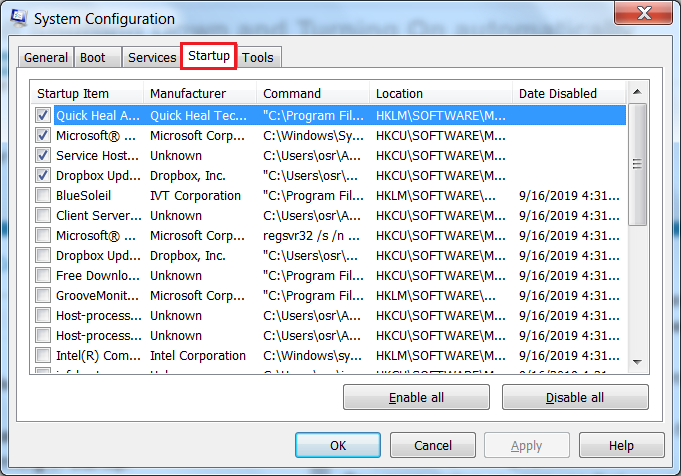The image size is (681, 476).
Task: Confirm with the OK button
Action: tap(338, 445)
